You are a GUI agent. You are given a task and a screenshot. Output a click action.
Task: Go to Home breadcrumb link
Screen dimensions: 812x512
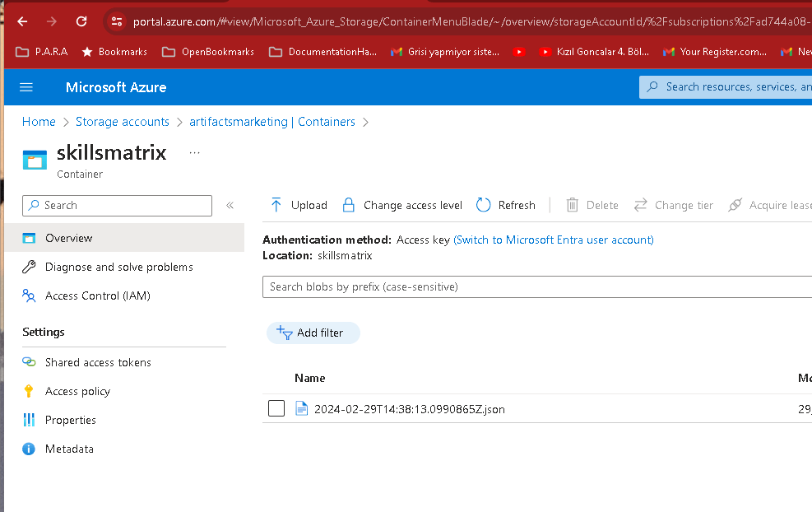click(39, 122)
